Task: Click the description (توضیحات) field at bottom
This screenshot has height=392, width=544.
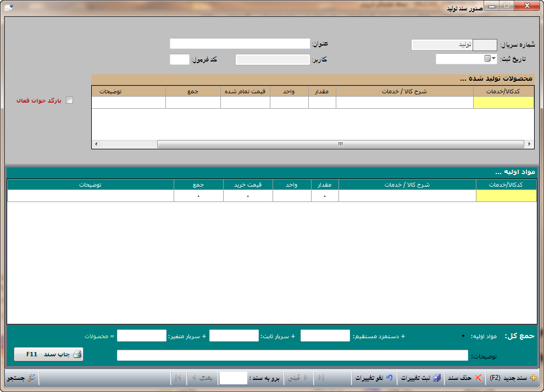Action: [293, 356]
